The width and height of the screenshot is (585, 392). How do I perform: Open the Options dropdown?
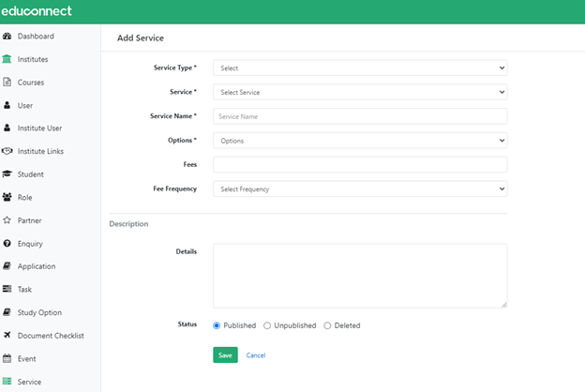[x=360, y=141]
